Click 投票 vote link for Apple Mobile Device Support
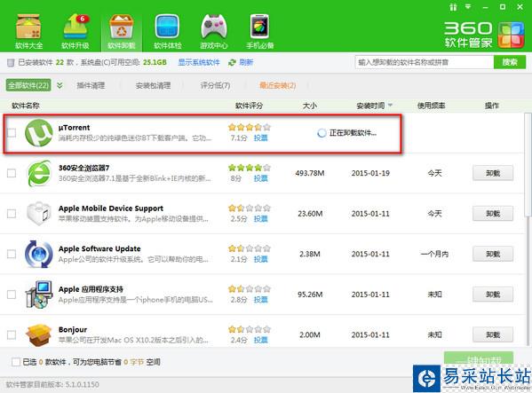 pyautogui.click(x=260, y=219)
